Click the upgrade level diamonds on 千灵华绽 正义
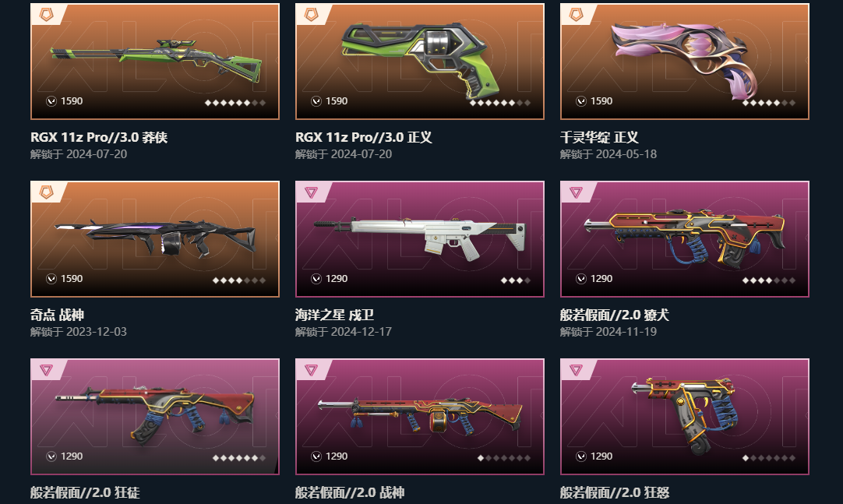 click(x=769, y=103)
